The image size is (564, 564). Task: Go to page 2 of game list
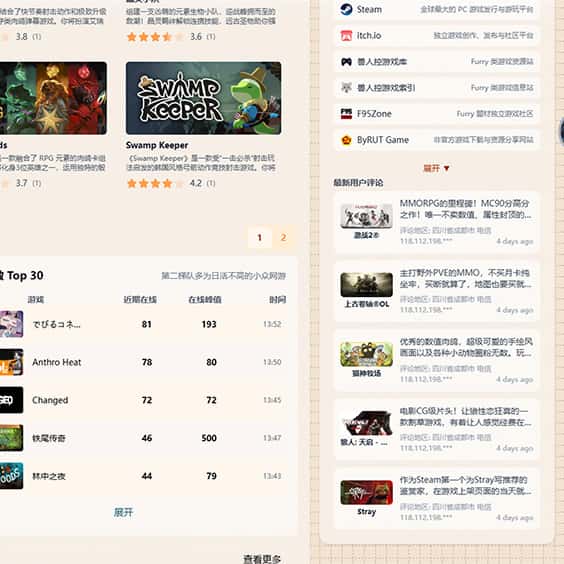[x=283, y=237]
